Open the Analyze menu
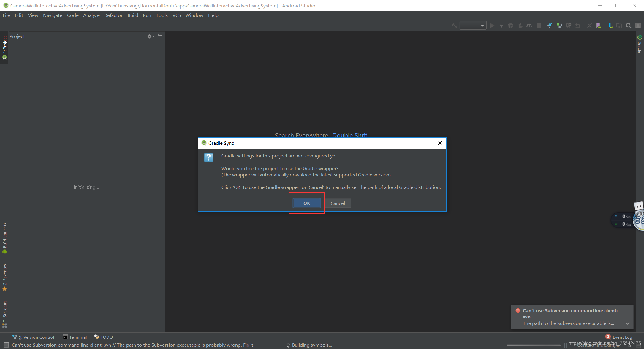 pos(91,15)
